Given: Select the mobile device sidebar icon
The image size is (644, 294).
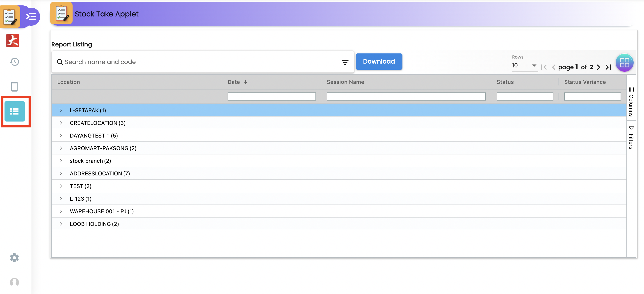Looking at the screenshot, I should coord(14,87).
